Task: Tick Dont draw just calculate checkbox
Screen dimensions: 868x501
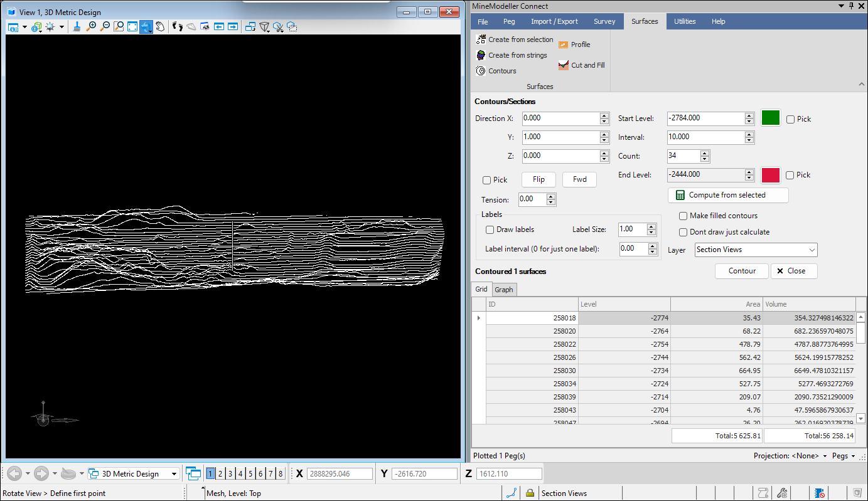Action: [x=683, y=232]
